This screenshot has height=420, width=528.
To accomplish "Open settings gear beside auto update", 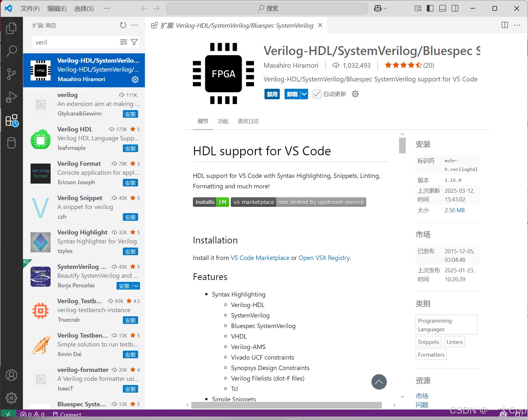I will point(356,94).
